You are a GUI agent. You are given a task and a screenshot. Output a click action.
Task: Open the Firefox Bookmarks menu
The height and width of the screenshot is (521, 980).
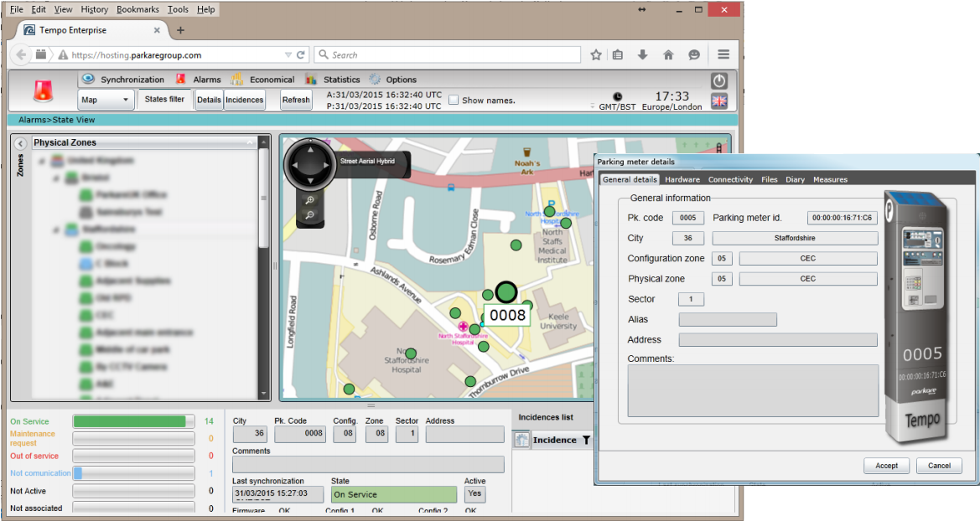(137, 9)
